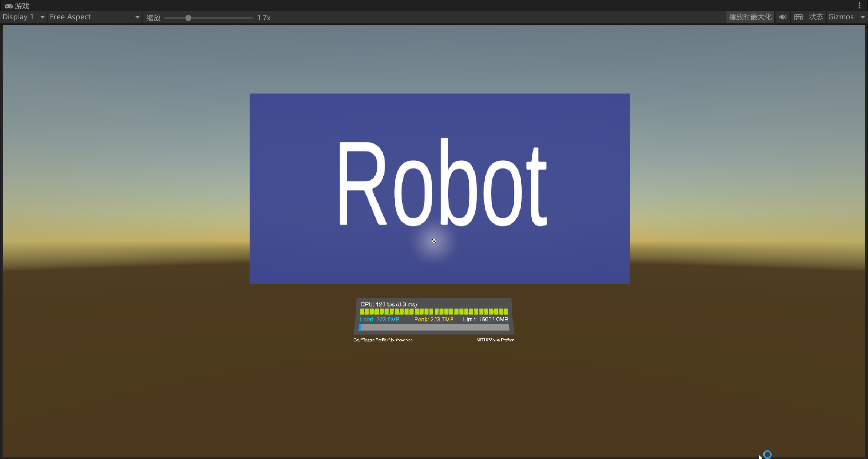Open the Free Aspect resolution dropdown
This screenshot has height=459, width=868.
pyautogui.click(x=95, y=17)
